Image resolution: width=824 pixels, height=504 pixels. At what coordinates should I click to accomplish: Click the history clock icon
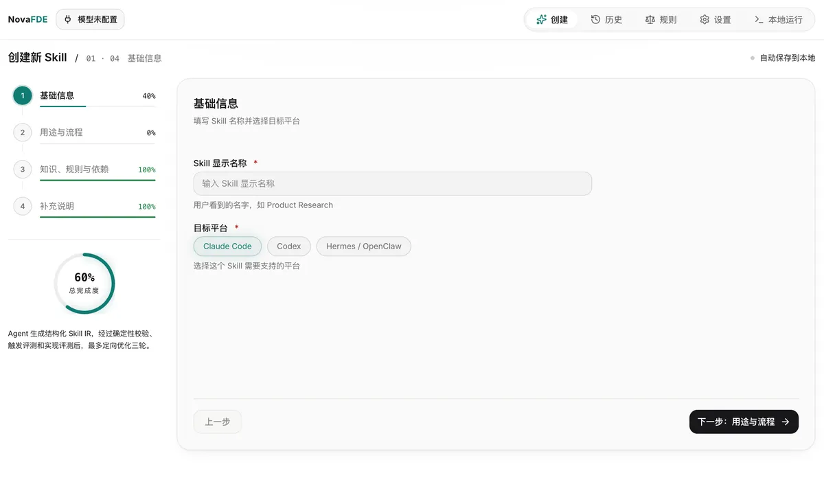click(x=596, y=19)
